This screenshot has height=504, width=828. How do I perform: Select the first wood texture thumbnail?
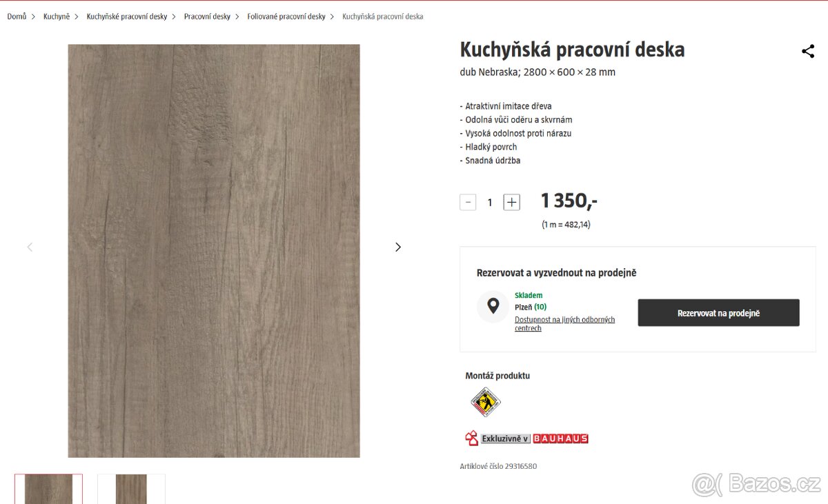click(48, 489)
